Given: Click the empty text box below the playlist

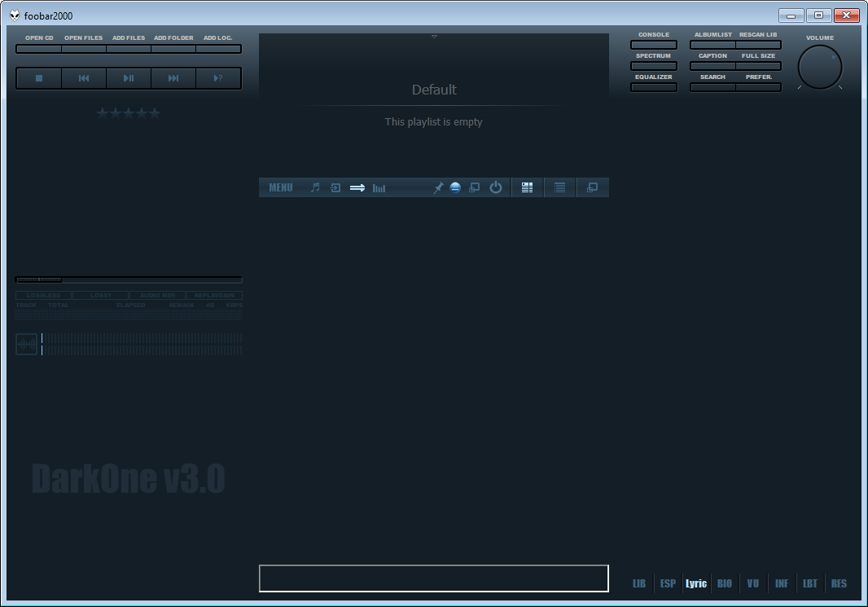Looking at the screenshot, I should coord(434,578).
